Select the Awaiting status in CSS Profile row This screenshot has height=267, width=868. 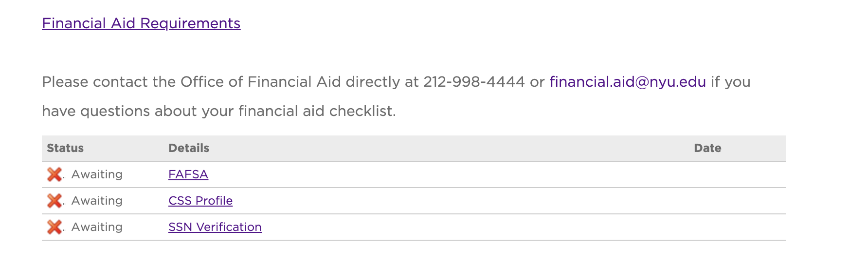click(97, 201)
